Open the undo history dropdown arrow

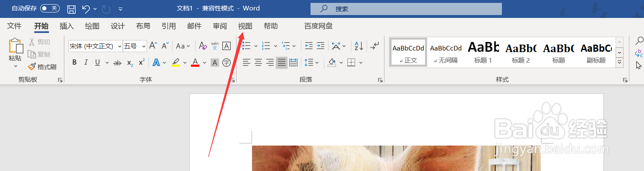pyautogui.click(x=95, y=9)
